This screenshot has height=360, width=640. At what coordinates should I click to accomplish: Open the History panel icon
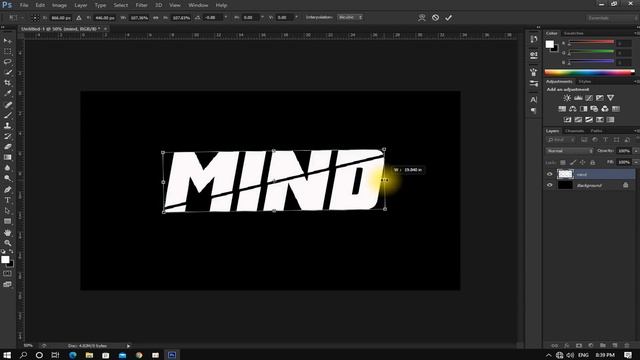pos(533,39)
